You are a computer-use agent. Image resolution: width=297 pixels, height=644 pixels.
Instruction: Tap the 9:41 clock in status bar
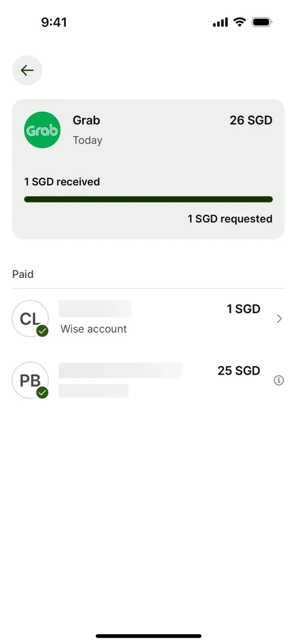[54, 22]
